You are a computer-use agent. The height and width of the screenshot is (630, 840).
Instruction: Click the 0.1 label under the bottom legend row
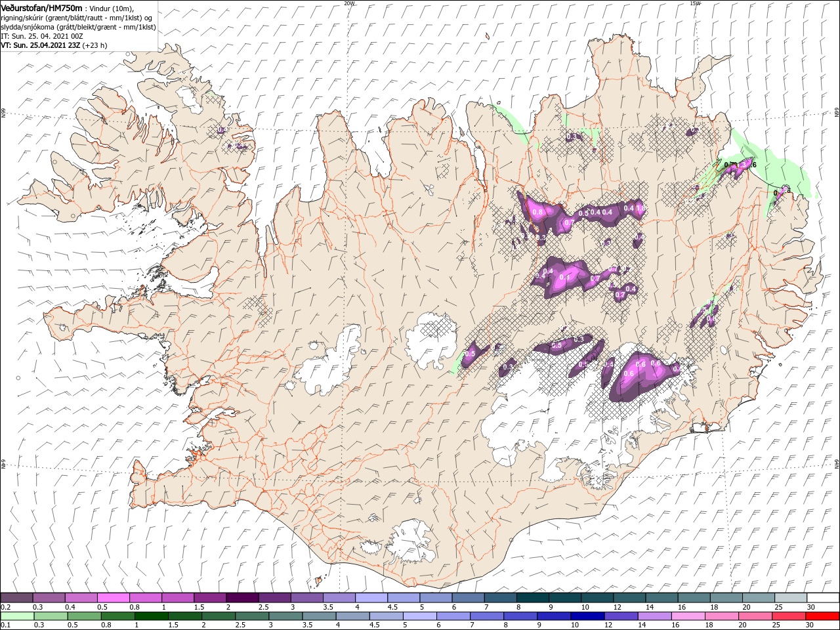click(x=5, y=625)
